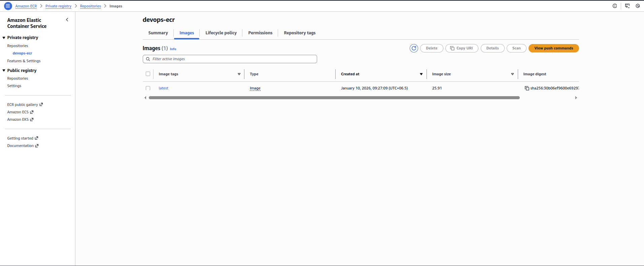This screenshot has width=644, height=266.
Task: Collapse the sidebar with the chevron icon
Action: click(x=67, y=20)
